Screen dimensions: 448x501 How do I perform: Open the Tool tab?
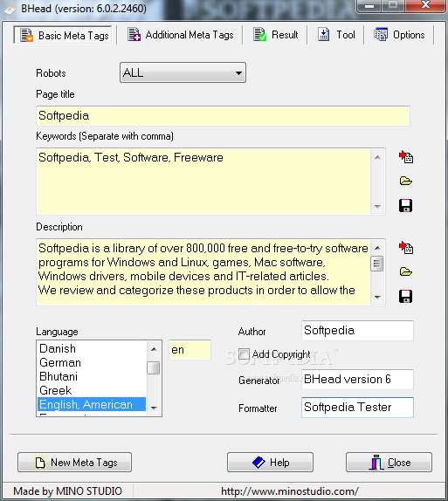[x=336, y=35]
